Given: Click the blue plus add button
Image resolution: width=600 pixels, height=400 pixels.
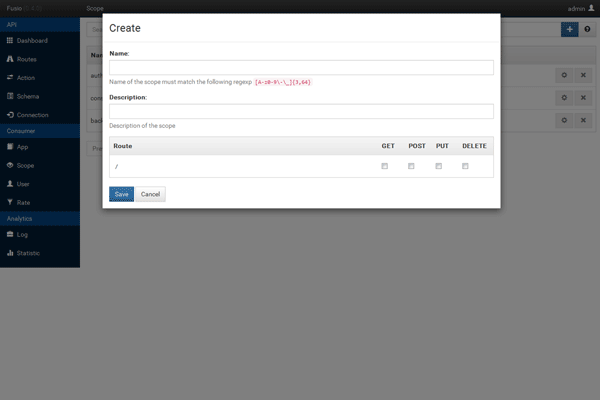Looking at the screenshot, I should pyautogui.click(x=570, y=30).
